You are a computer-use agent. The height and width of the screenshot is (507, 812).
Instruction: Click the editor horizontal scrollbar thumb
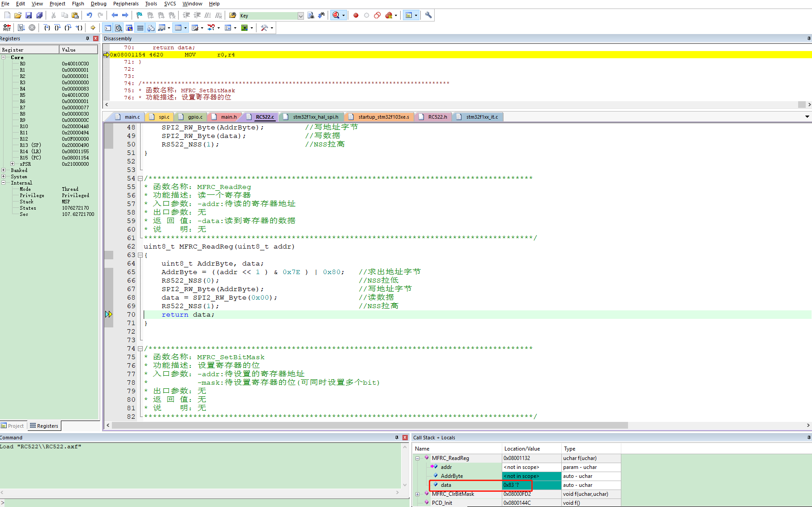(x=370, y=425)
